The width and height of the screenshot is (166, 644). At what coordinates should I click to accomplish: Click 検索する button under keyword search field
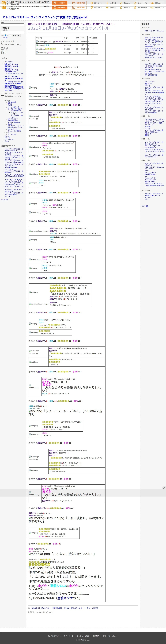point(6,28)
